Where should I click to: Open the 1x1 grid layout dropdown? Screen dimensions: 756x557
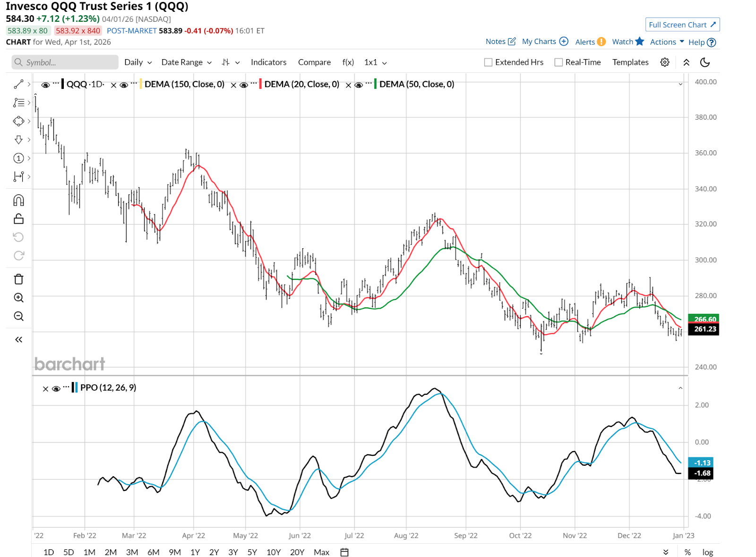(376, 62)
